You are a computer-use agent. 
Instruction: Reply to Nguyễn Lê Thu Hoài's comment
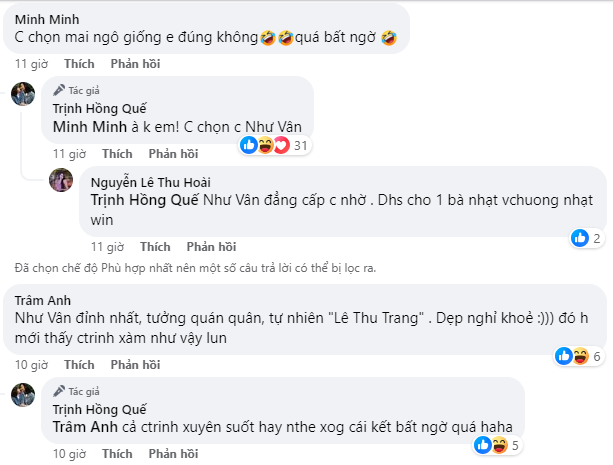pyautogui.click(x=211, y=246)
